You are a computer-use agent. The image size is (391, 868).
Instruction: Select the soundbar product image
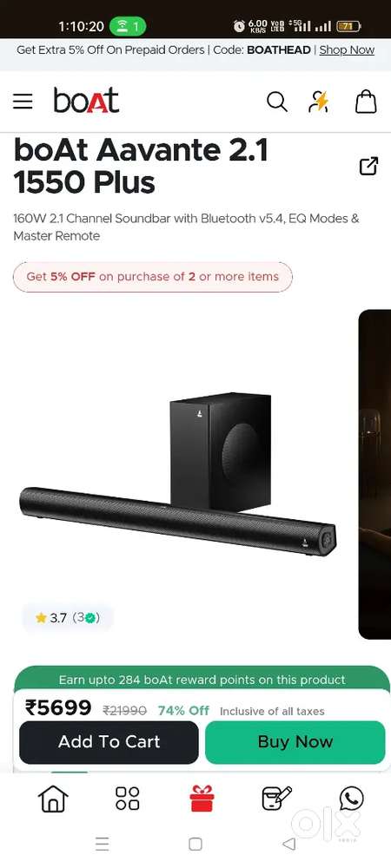(178, 476)
